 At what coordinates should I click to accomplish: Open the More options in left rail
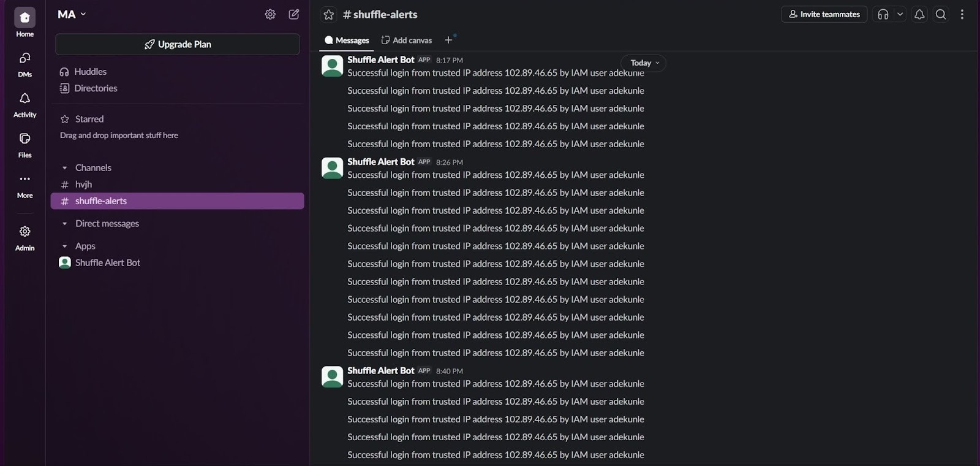coord(24,185)
